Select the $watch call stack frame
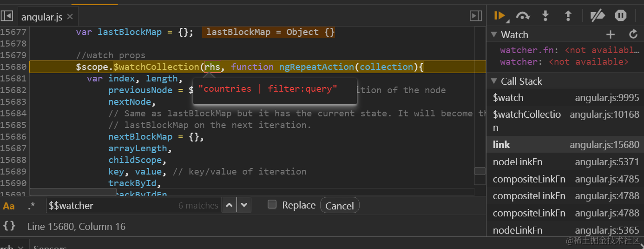This screenshot has height=249, width=644. 565,98
